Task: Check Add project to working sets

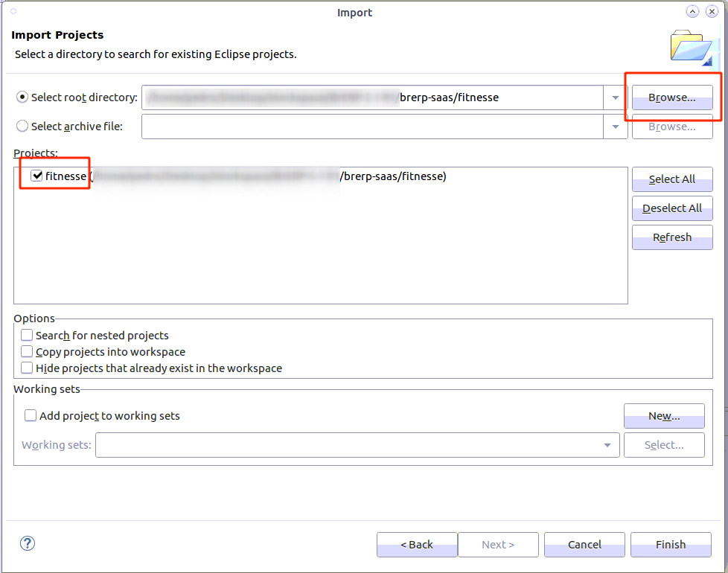Action: 31,416
